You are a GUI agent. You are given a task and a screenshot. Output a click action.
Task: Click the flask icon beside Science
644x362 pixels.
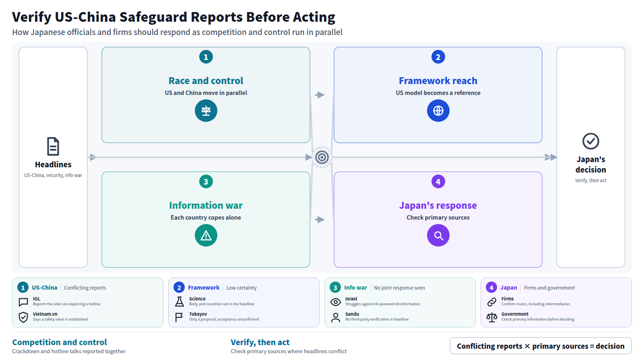(x=180, y=302)
